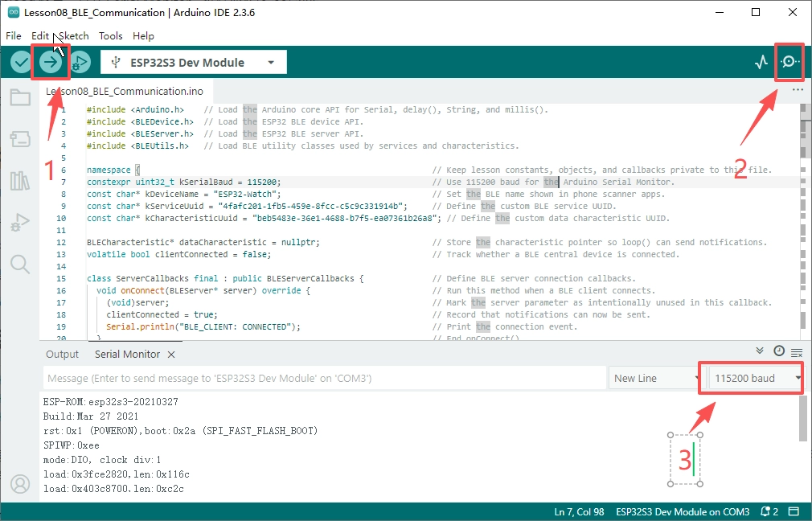Click the mode:DIO, clock div:1 output line
The width and height of the screenshot is (812, 521).
pyautogui.click(x=103, y=460)
